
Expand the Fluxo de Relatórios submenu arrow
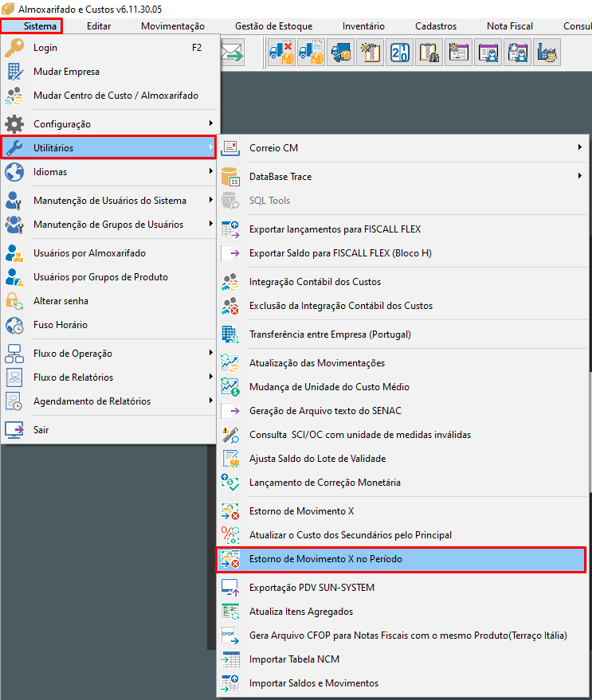coord(211,377)
